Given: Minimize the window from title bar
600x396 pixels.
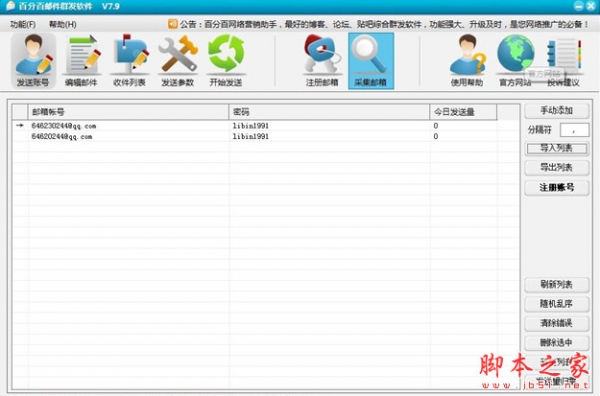Looking at the screenshot, I should 579,6.
